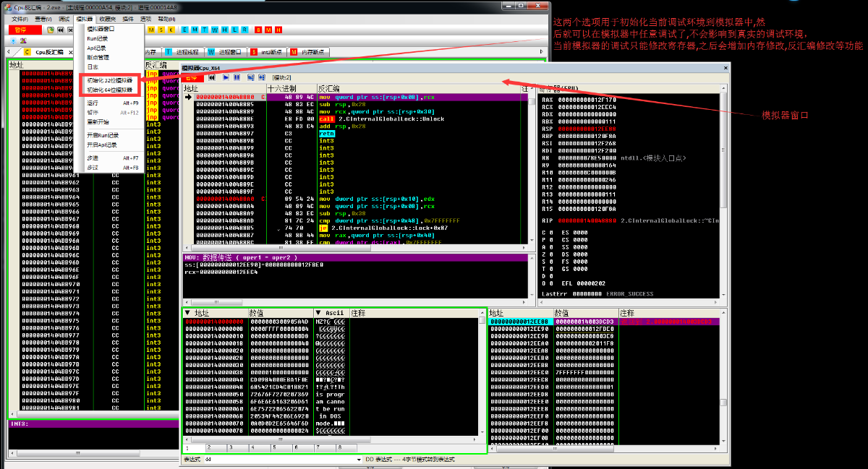This screenshot has width=868, height=469.
Task: Select 断点管理 menu entry
Action: 110,57
